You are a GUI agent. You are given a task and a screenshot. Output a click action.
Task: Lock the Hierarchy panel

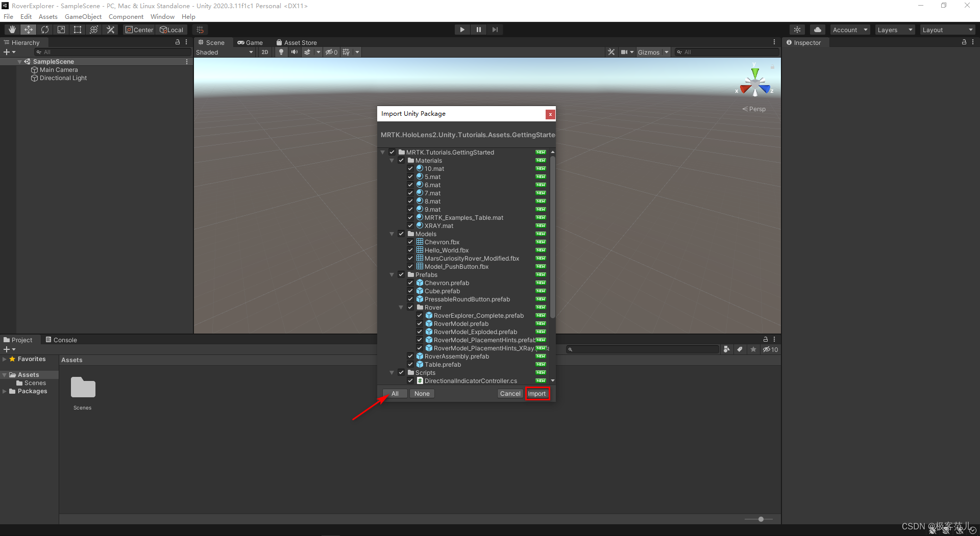(x=178, y=42)
